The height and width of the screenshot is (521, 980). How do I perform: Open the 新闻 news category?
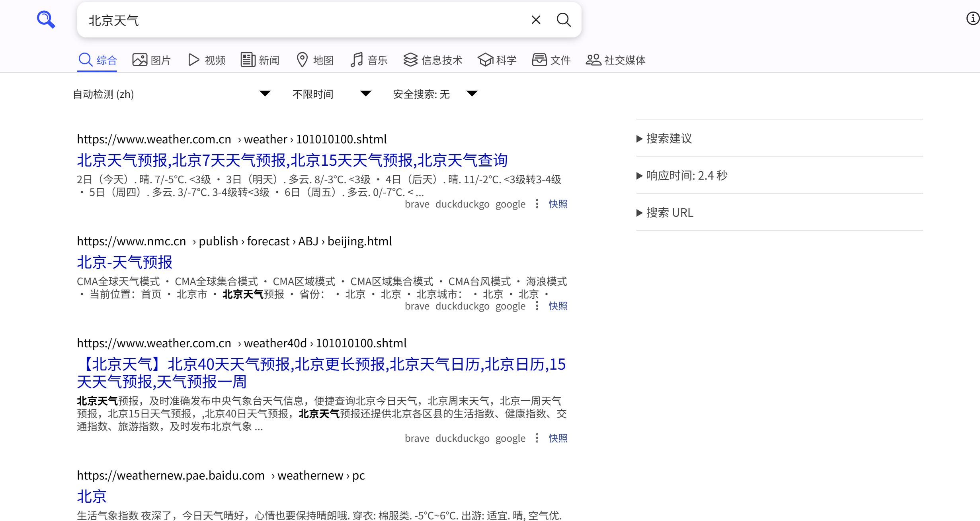click(x=260, y=60)
